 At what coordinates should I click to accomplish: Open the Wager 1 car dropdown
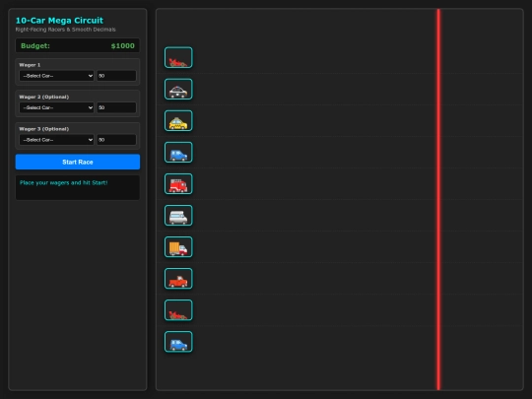(x=57, y=76)
